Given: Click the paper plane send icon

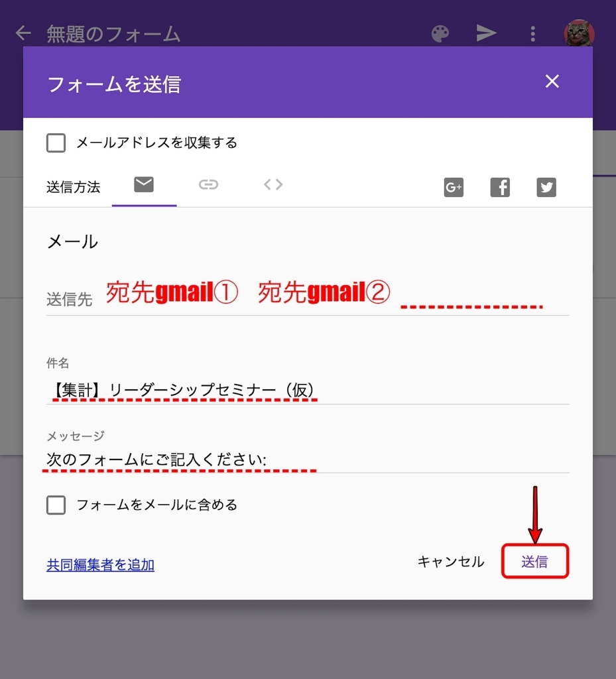Looking at the screenshot, I should pos(486,33).
